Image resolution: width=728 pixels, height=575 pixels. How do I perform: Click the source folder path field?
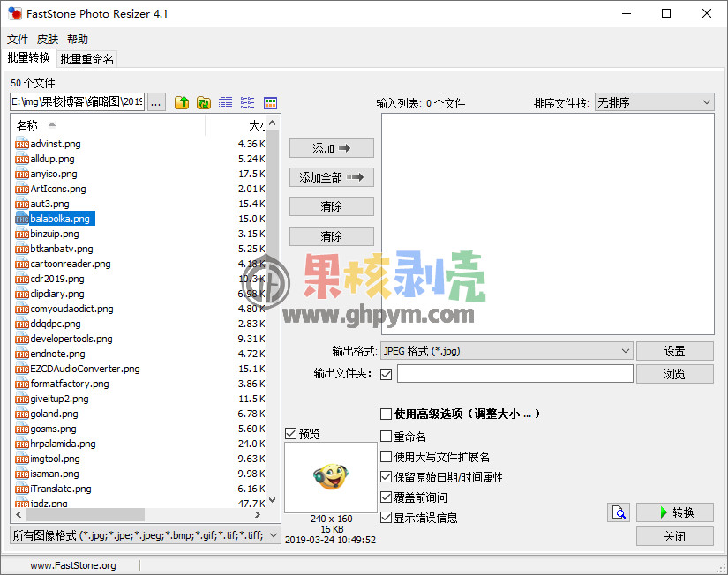click(x=77, y=102)
